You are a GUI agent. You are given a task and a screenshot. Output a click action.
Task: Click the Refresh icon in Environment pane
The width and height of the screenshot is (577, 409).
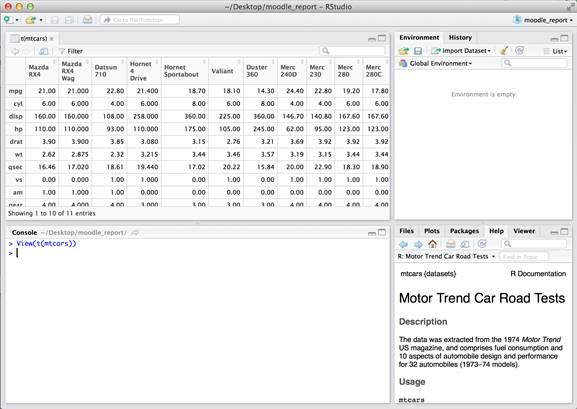[519, 50]
